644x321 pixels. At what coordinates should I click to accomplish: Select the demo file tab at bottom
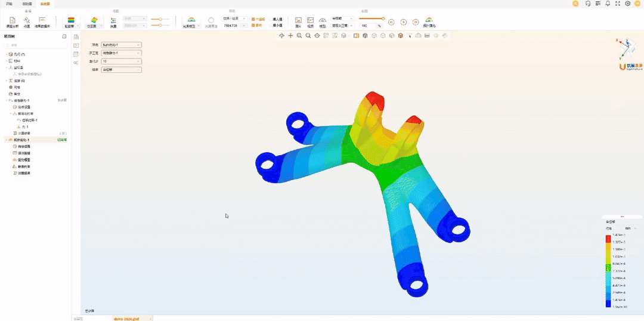tap(132, 319)
